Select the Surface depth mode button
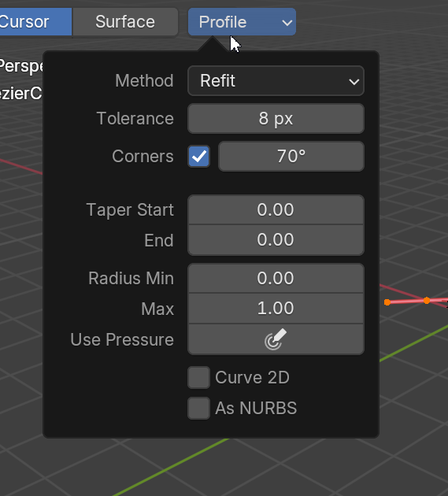 125,22
